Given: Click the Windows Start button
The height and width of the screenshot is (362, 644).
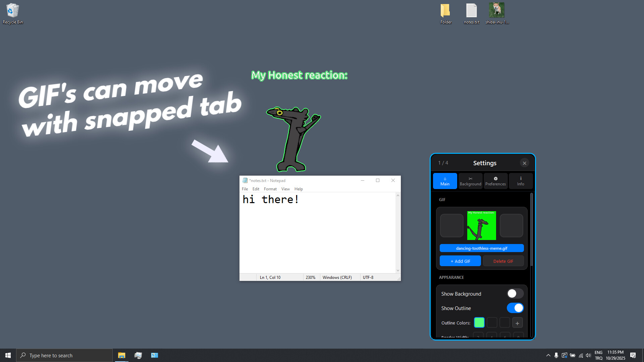Looking at the screenshot, I should 7,355.
